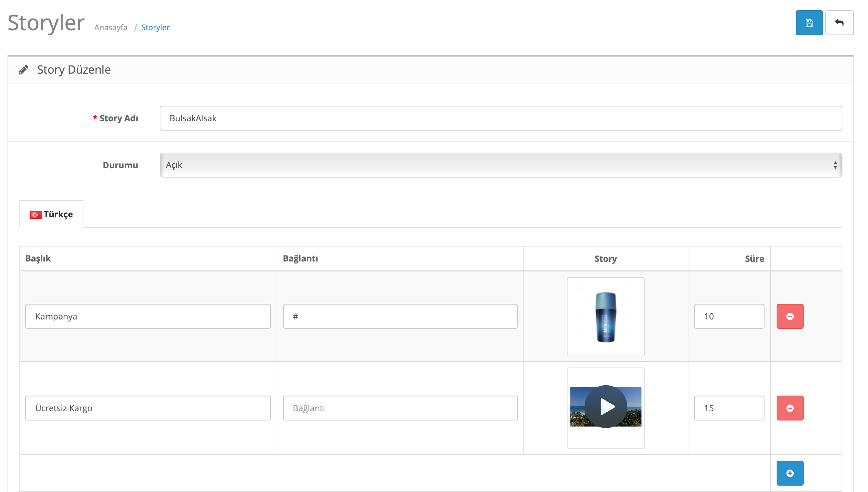Select the blue bottle product thumbnail
This screenshot has width=868, height=492.
606,316
